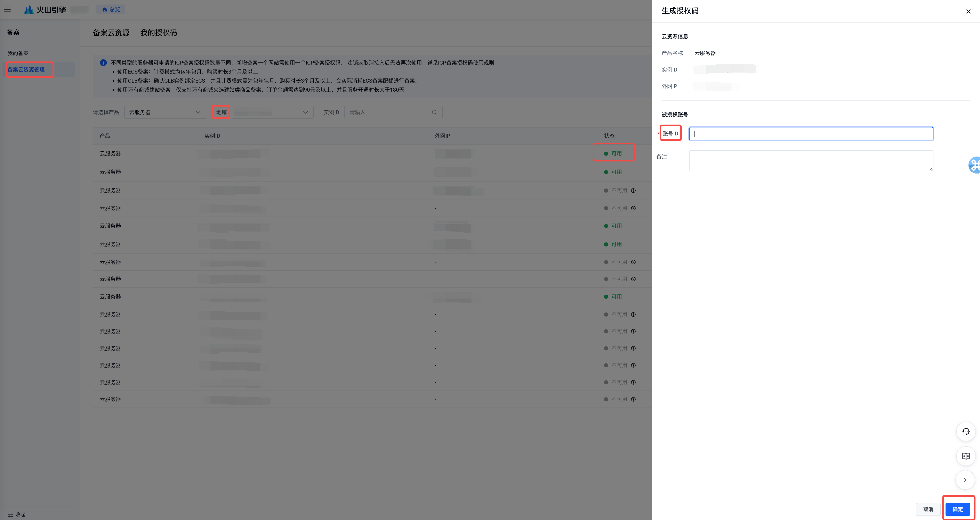
Task: Open the hamburger navigation menu
Action: [7, 9]
